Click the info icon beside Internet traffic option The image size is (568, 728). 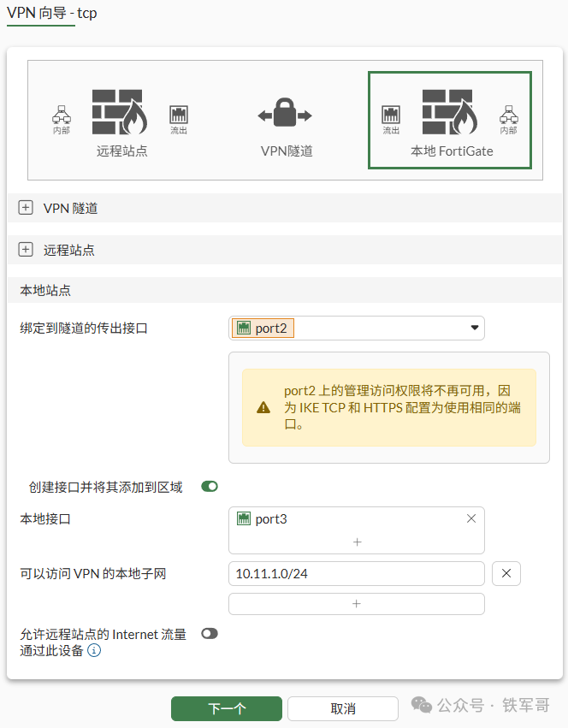(94, 650)
